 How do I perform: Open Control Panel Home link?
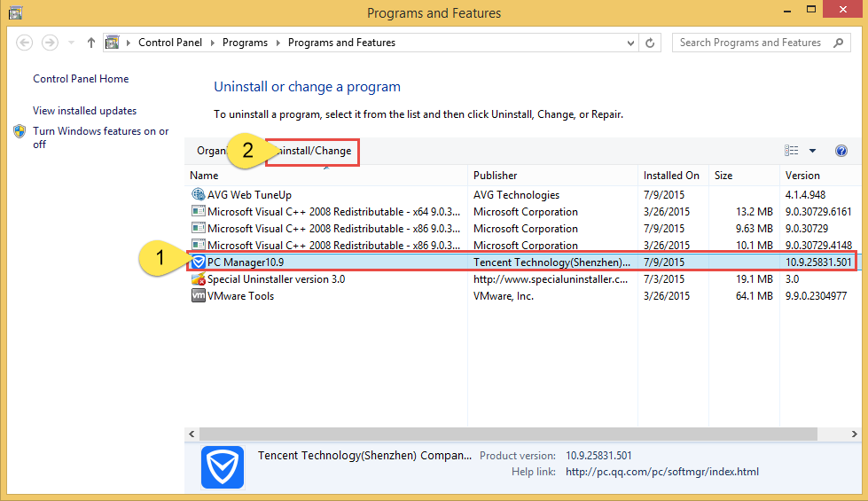point(81,79)
